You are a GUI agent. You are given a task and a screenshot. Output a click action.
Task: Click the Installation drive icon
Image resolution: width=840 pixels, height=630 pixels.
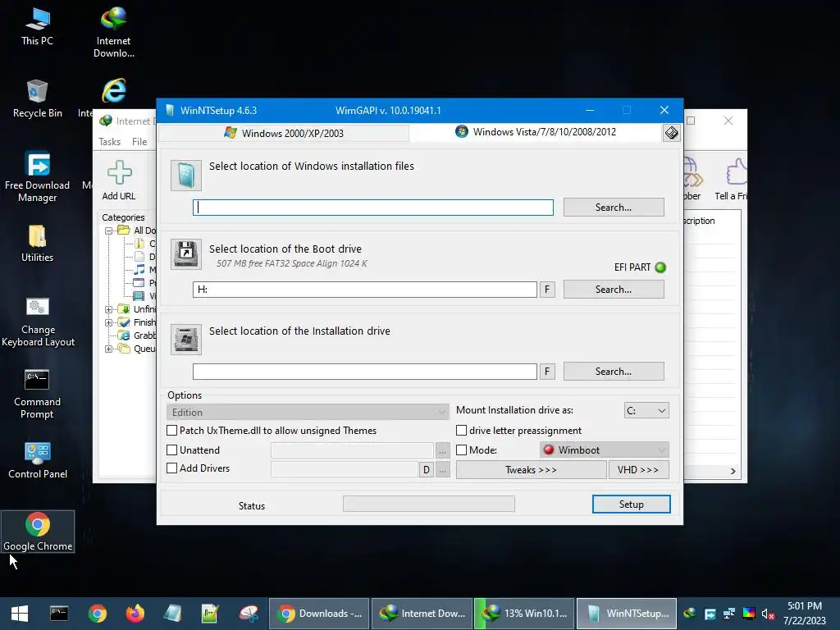[186, 339]
